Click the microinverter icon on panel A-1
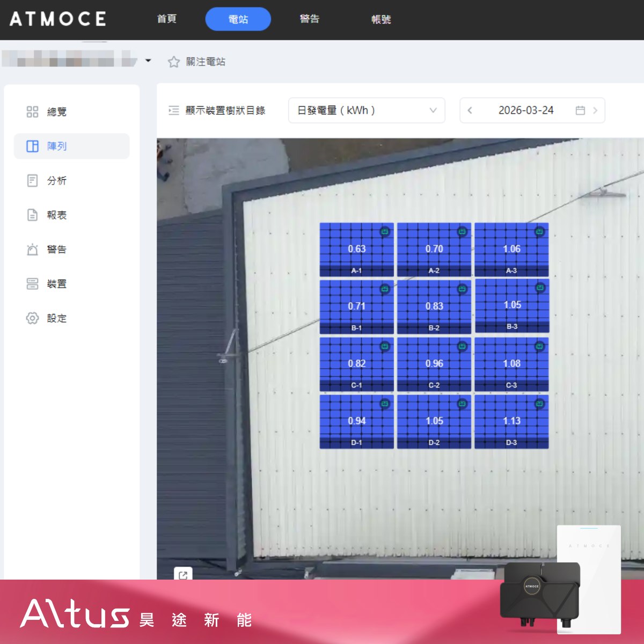Screen dimensions: 644x644 coord(385,232)
